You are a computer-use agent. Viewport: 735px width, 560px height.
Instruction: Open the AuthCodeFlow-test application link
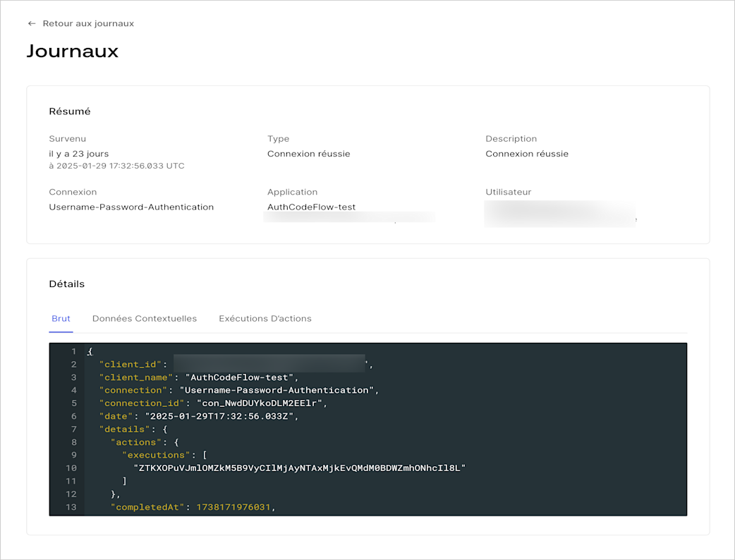click(x=311, y=207)
